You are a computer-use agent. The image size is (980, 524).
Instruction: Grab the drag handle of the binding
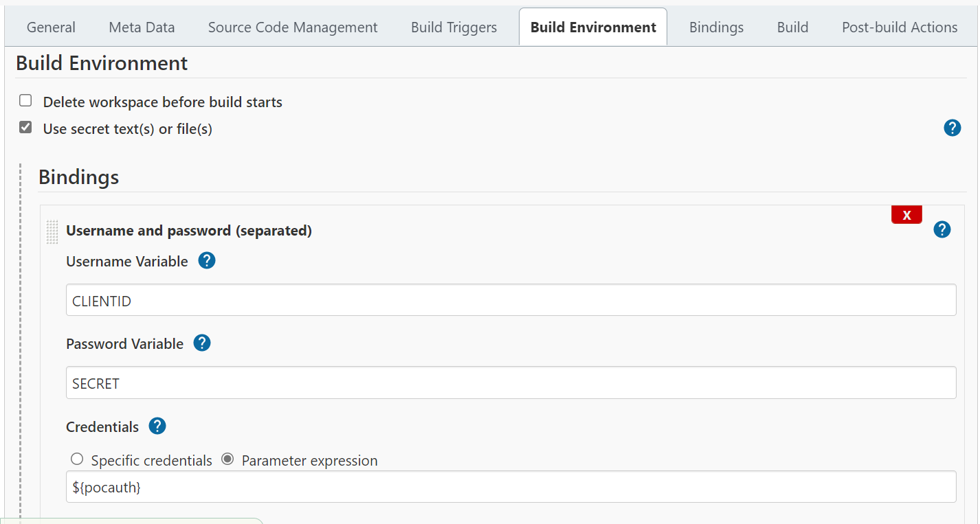[52, 232]
